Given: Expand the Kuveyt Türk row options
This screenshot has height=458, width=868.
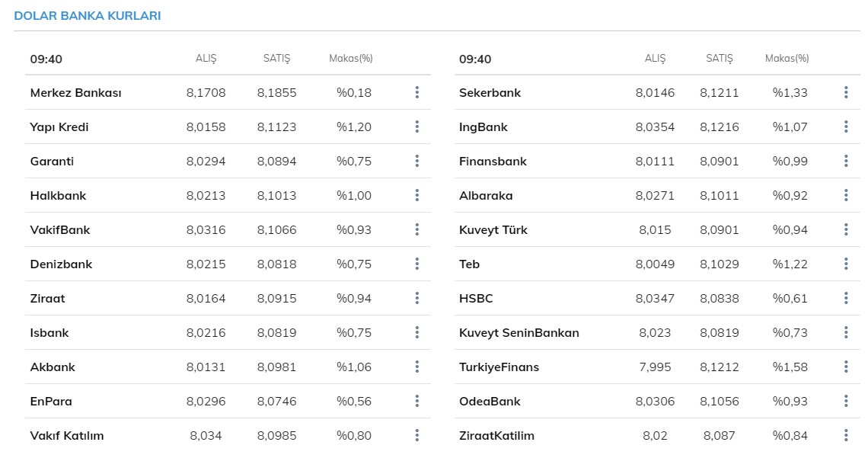Looking at the screenshot, I should [x=846, y=229].
